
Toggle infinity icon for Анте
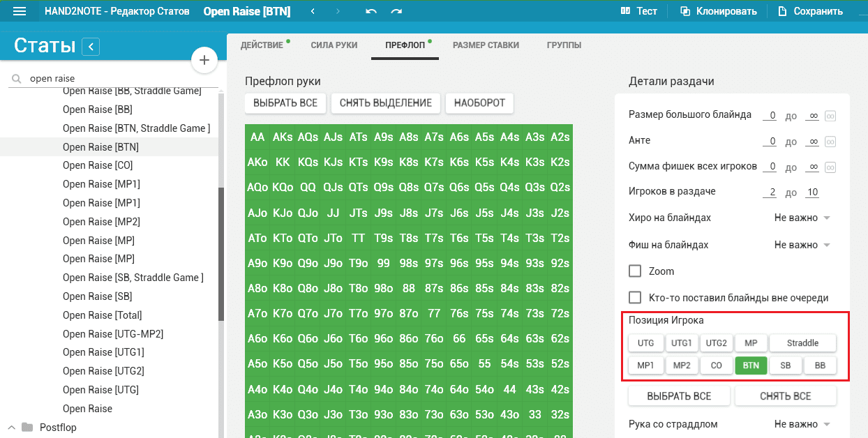point(831,142)
